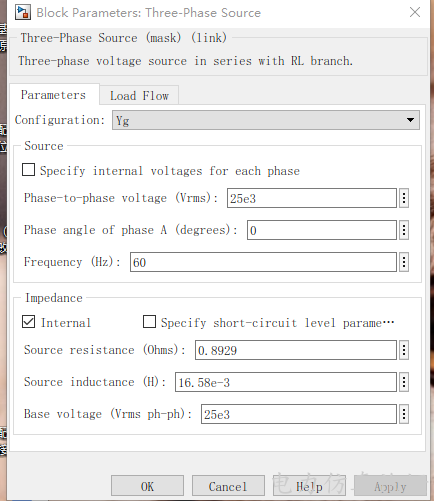Close the Block Parameters dialog
The width and height of the screenshot is (434, 501).
pos(415,12)
